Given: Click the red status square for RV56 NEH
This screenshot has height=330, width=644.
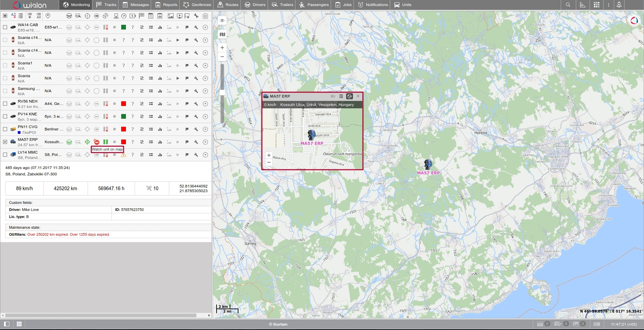Looking at the screenshot, I should (x=124, y=104).
